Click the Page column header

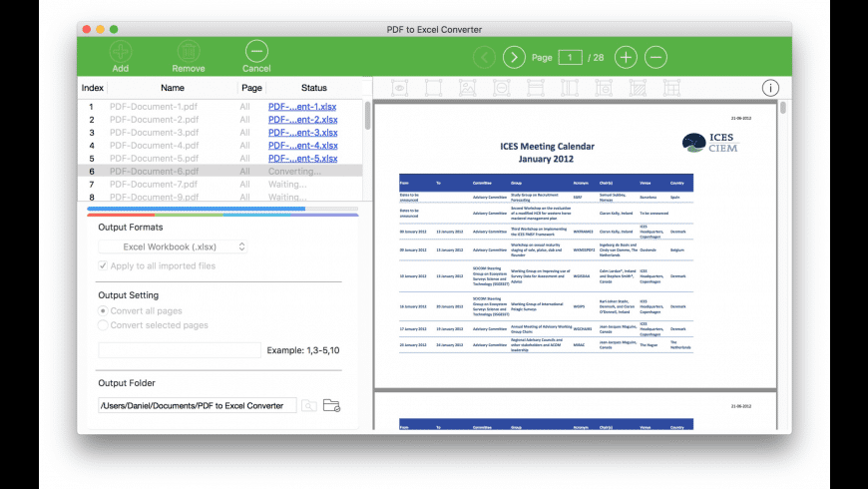tap(251, 88)
